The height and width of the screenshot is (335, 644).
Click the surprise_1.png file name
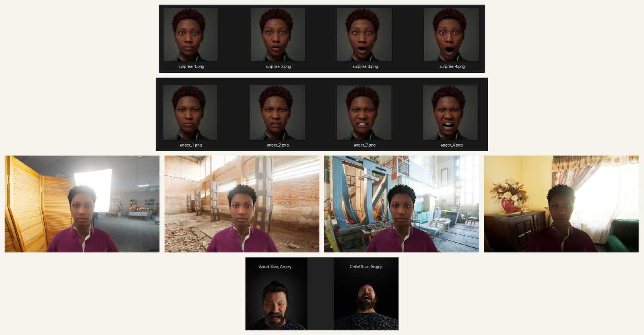(191, 67)
